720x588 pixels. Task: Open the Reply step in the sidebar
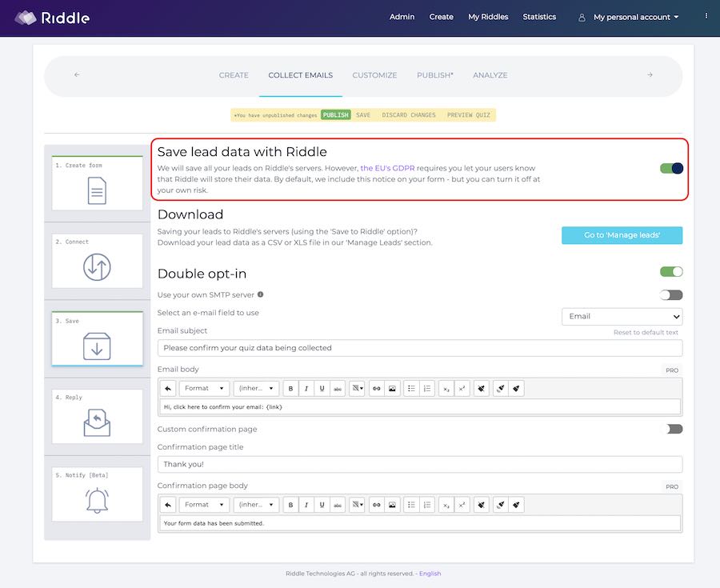(98, 416)
